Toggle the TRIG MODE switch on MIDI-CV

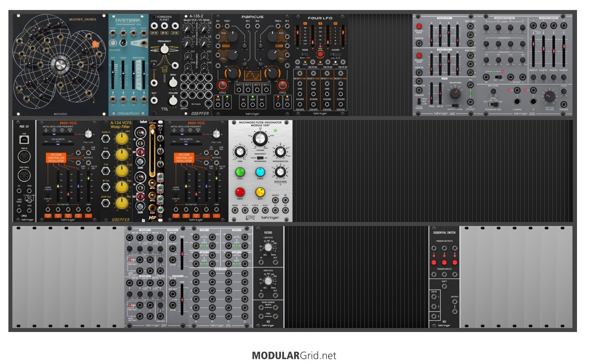(x=29, y=200)
